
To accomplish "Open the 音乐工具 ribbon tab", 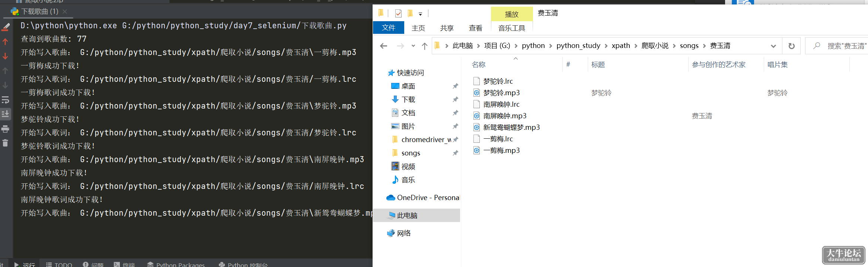I will (512, 28).
